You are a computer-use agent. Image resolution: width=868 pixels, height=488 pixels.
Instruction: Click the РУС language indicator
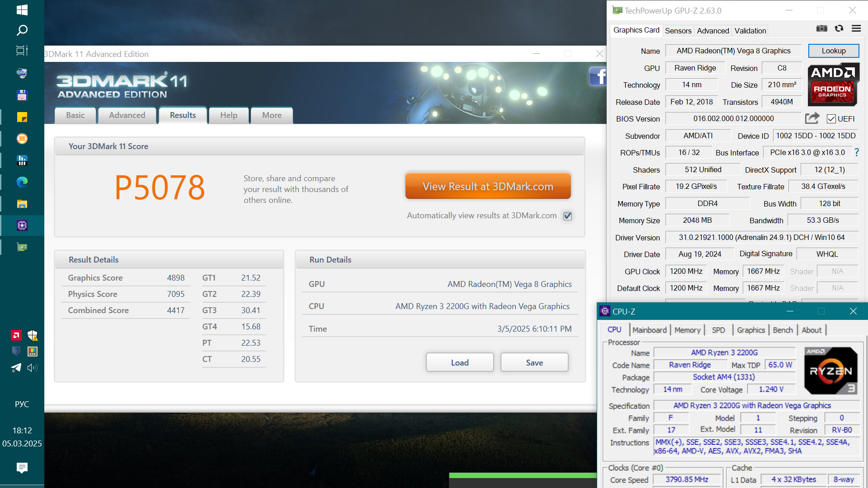click(x=22, y=404)
